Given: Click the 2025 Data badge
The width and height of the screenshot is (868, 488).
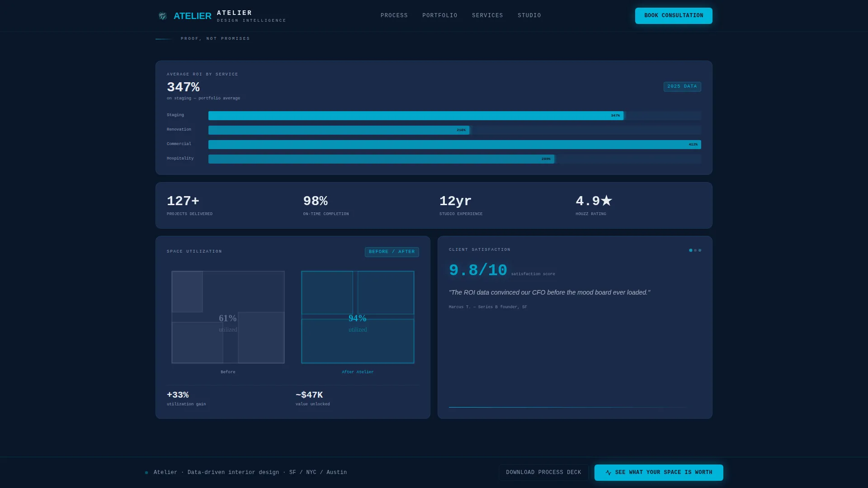Looking at the screenshot, I should point(682,87).
